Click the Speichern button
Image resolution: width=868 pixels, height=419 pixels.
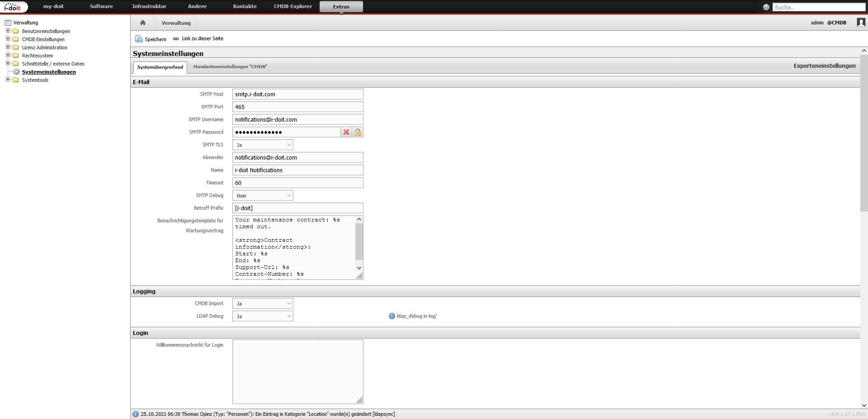click(x=151, y=39)
